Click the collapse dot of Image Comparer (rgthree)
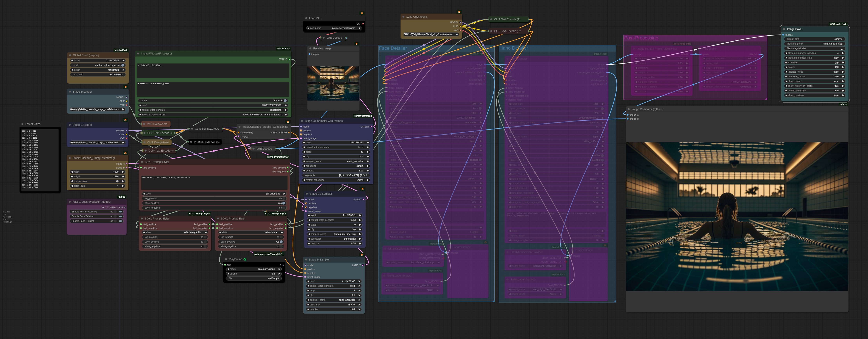 coord(629,109)
